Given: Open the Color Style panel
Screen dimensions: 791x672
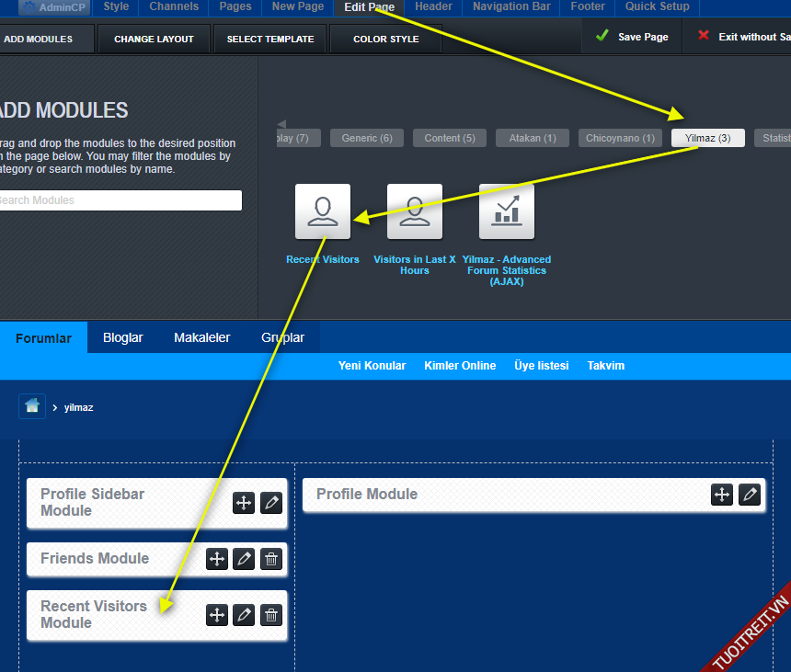Looking at the screenshot, I should (x=385, y=39).
